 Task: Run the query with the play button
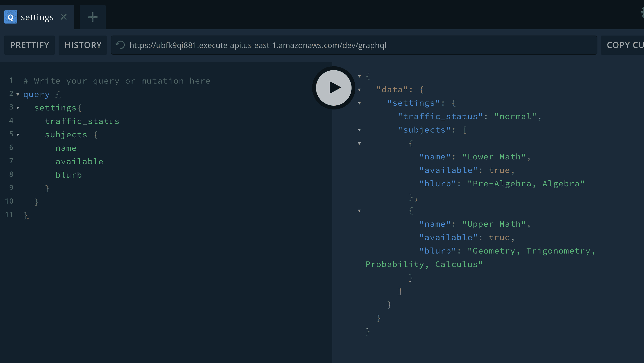pos(334,88)
